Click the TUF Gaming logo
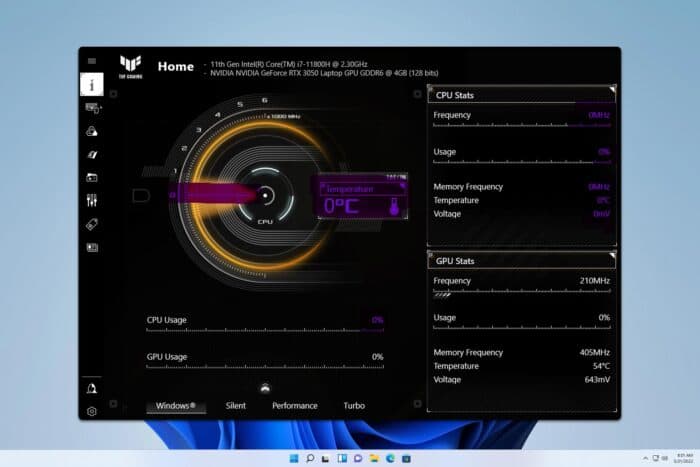The image size is (700, 467). tap(130, 67)
